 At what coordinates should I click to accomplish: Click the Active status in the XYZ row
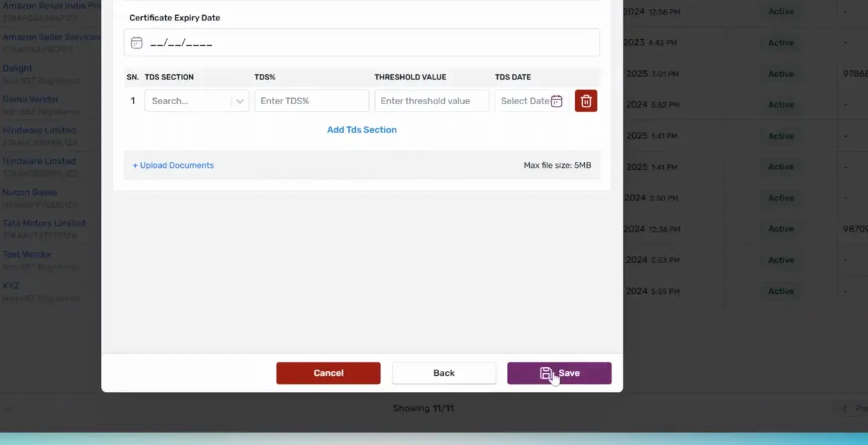[x=781, y=291]
